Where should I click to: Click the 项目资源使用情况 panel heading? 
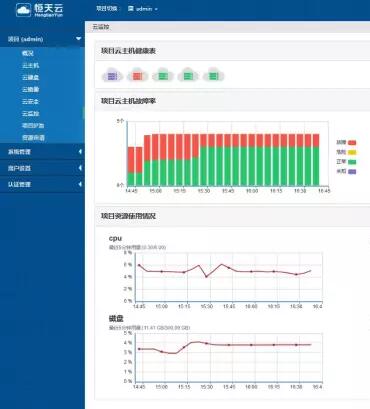click(x=128, y=216)
